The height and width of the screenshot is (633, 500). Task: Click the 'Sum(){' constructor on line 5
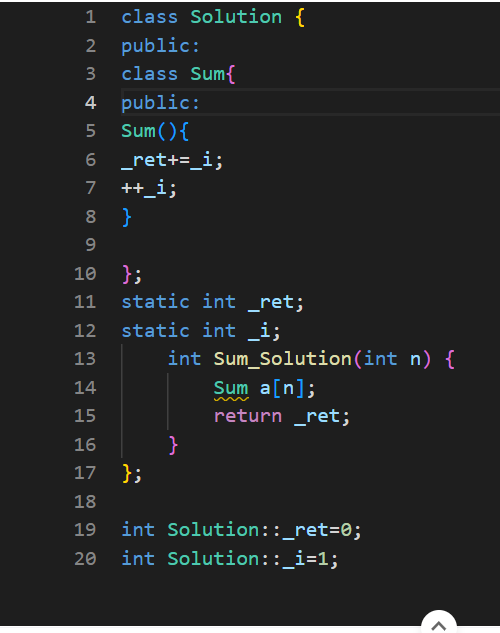pyautogui.click(x=155, y=131)
